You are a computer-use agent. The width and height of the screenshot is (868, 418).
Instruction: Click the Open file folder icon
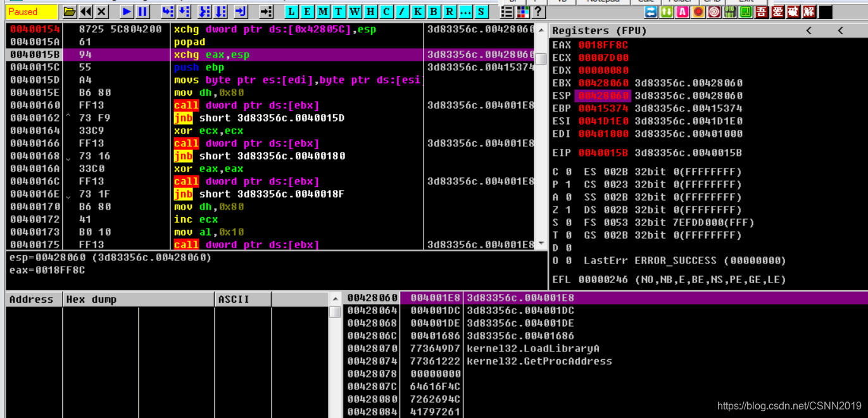pyautogui.click(x=69, y=11)
